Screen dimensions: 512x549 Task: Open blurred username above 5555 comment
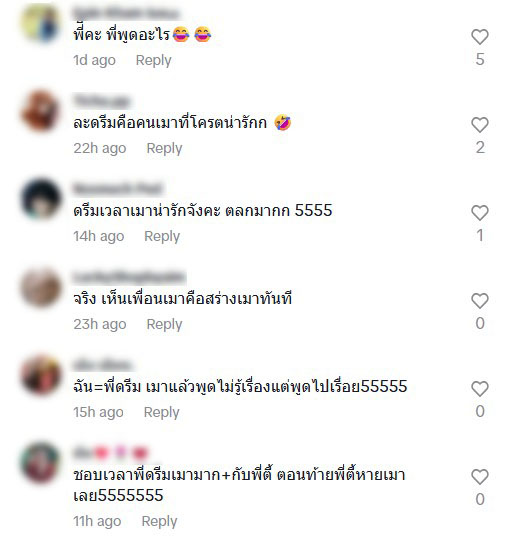tap(118, 188)
